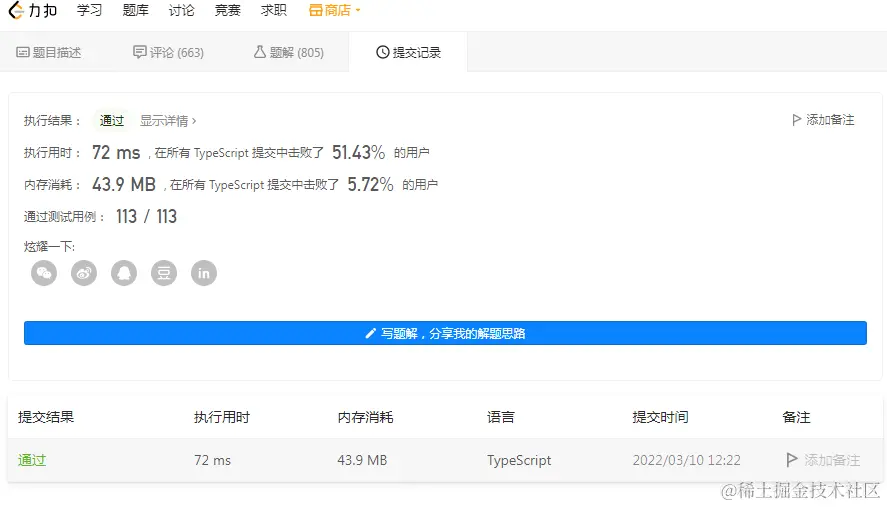The width and height of the screenshot is (887, 507).
Task: Expand the 商店 dropdown
Action: pyautogui.click(x=335, y=10)
